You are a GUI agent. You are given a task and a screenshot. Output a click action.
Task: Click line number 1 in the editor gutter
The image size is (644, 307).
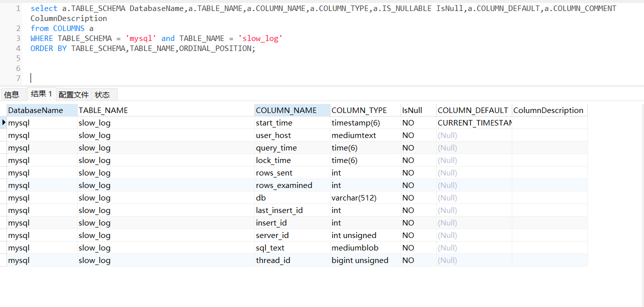click(18, 8)
